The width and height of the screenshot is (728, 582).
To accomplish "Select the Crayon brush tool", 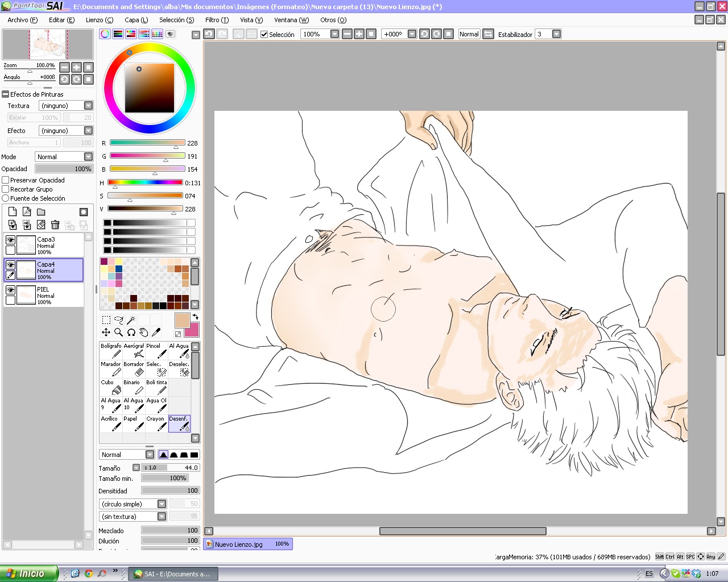I will (x=156, y=423).
